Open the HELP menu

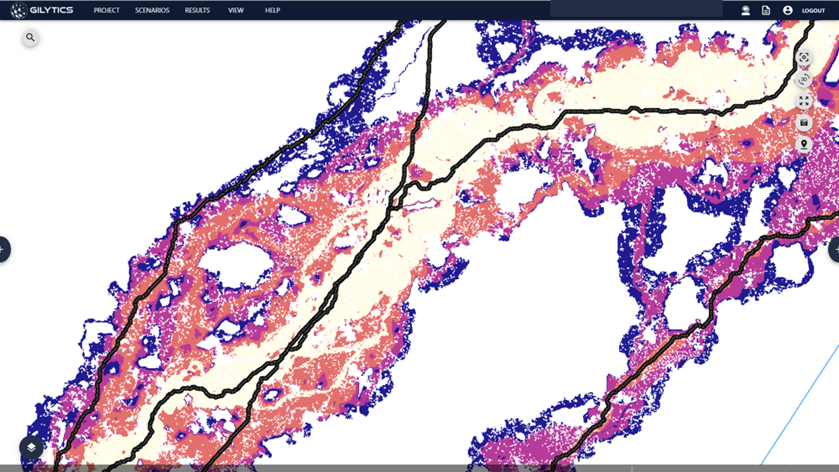click(272, 10)
